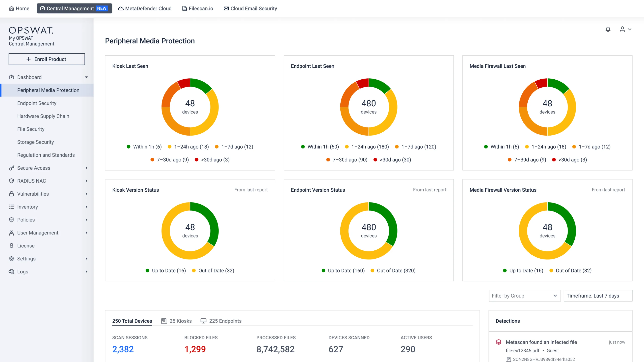Open the MetaDefender Cloud top tab

coord(145,8)
